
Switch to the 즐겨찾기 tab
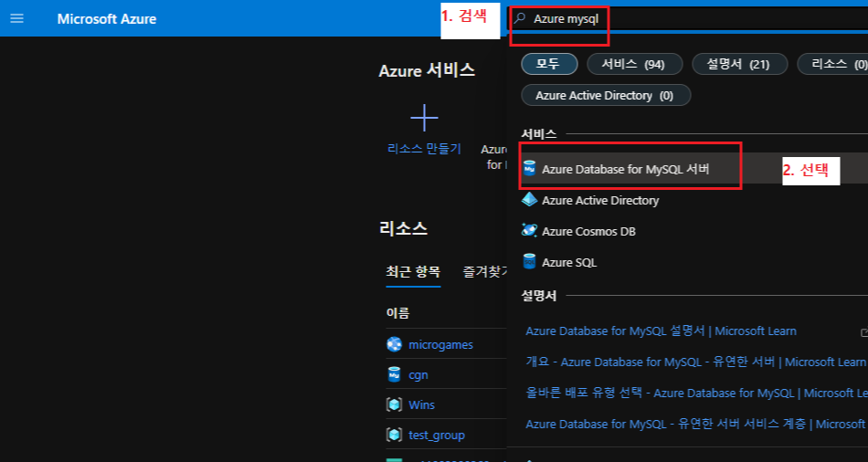pos(485,271)
